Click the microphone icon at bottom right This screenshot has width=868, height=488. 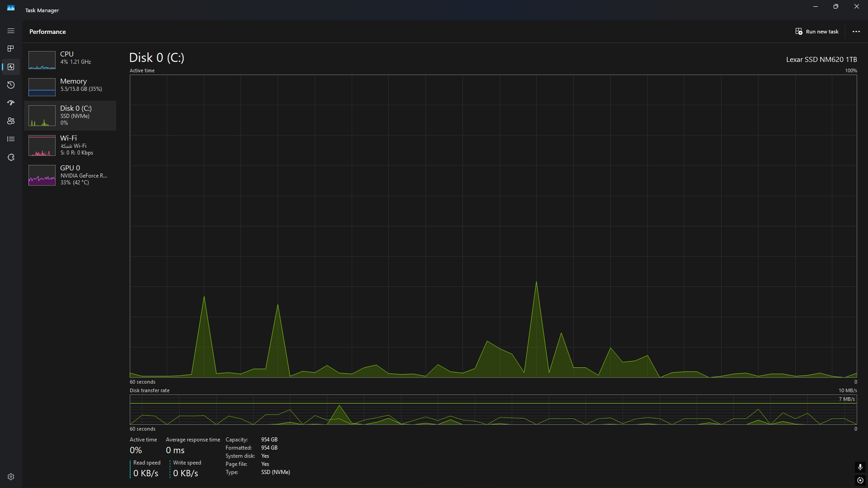coord(860,467)
